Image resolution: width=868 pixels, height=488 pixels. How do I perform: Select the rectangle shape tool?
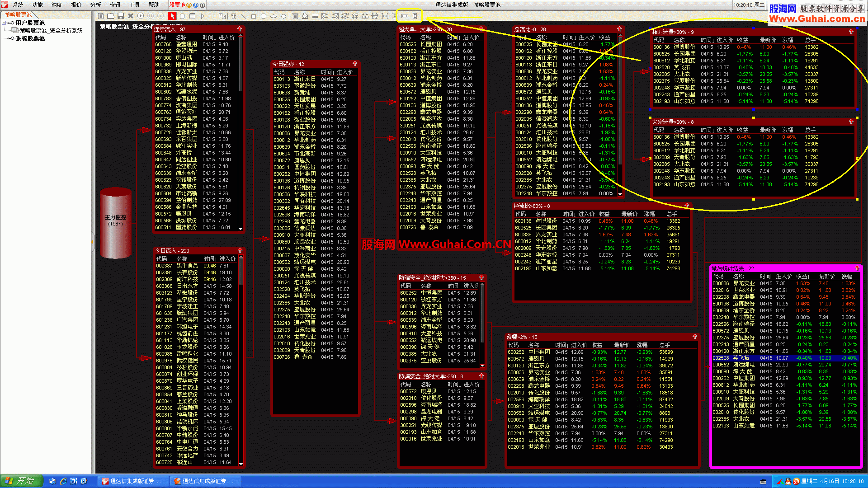254,16
